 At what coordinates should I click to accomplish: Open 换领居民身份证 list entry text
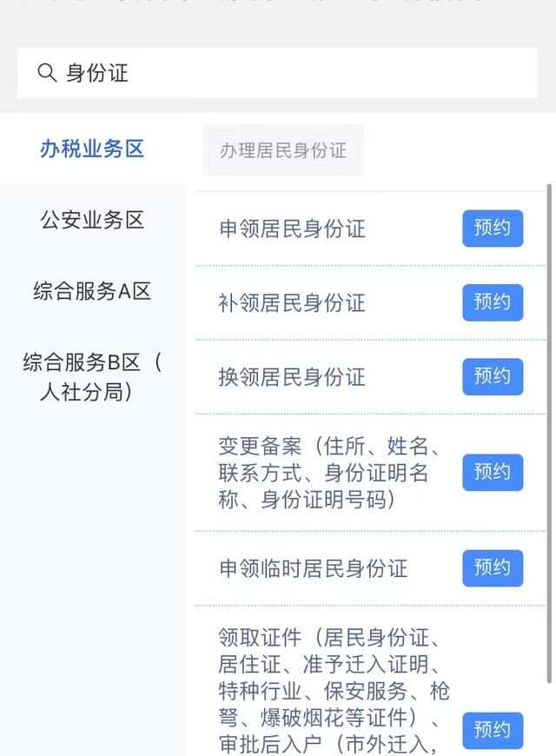(x=292, y=377)
